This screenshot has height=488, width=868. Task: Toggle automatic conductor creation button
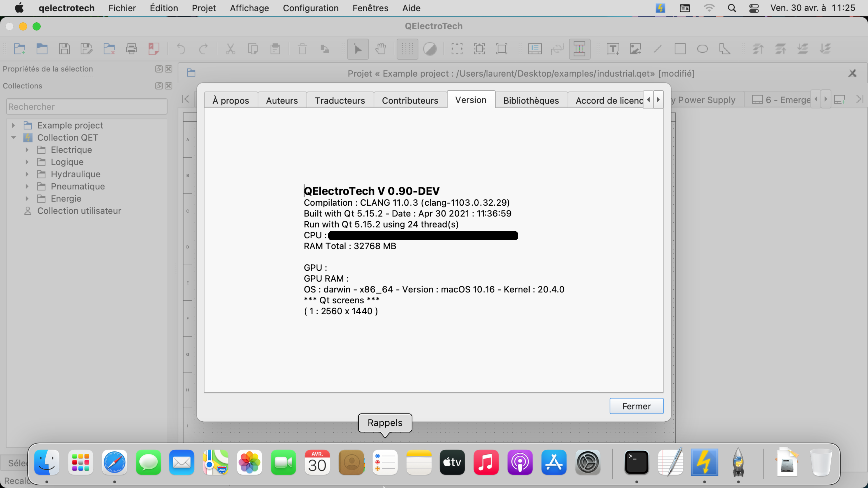[580, 49]
